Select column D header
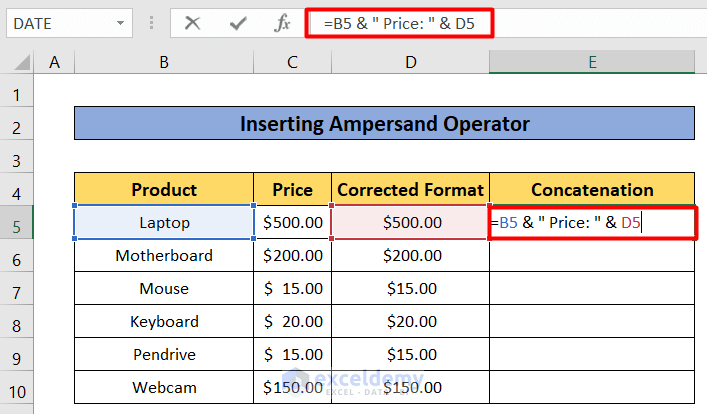 click(410, 63)
